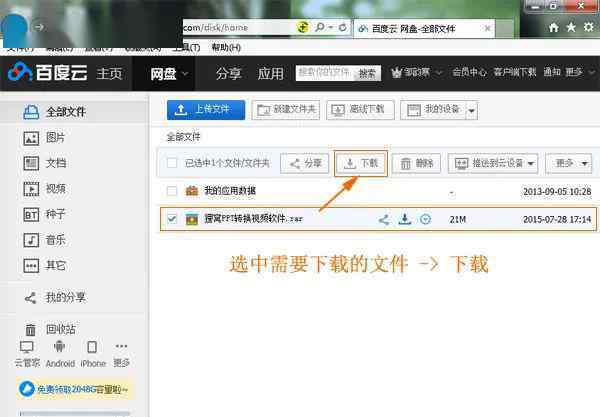Viewport: 600px width, 417px height.
Task: Expand the 我的设备 dropdown arrow
Action: point(472,111)
